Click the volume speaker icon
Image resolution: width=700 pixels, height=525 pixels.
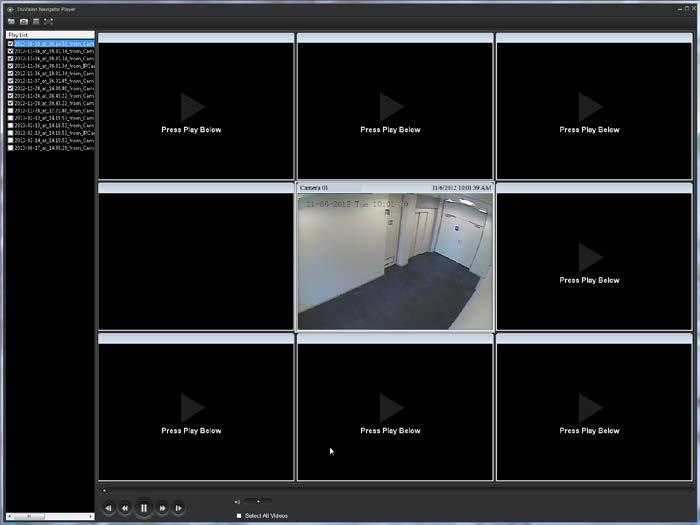click(x=237, y=502)
